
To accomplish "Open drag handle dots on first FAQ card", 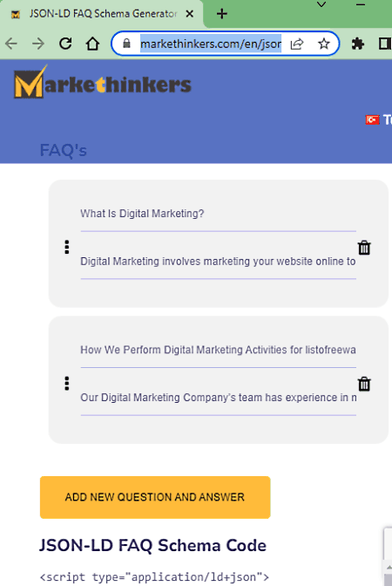I will click(67, 247).
